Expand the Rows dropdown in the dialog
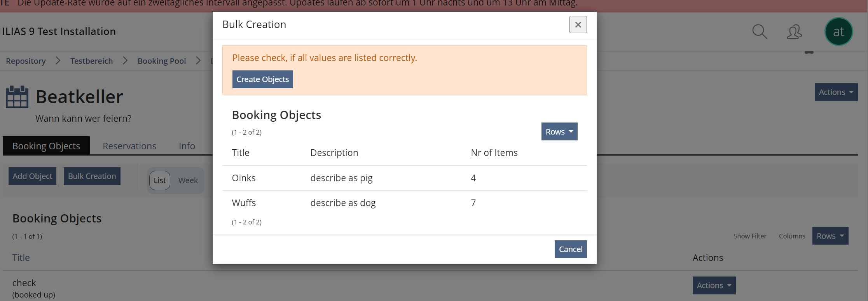Viewport: 868px width, 301px height. point(559,132)
